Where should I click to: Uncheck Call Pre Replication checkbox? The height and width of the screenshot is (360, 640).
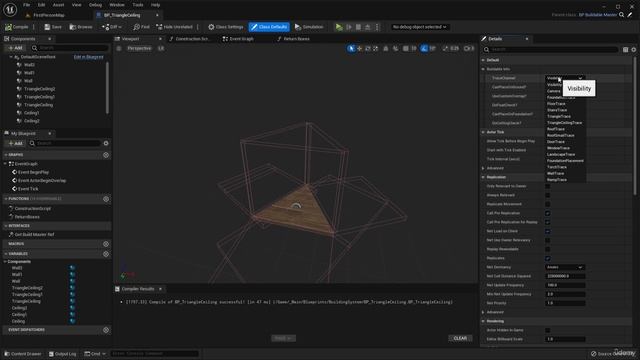548,213
